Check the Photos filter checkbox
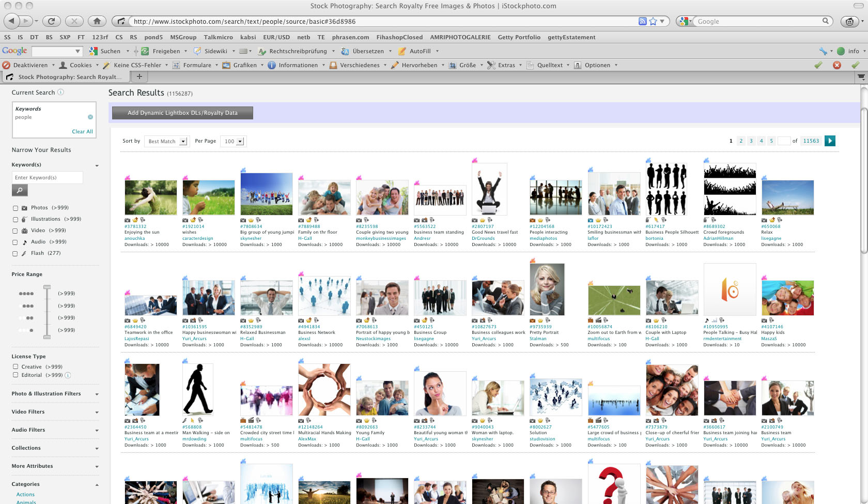This screenshot has width=868, height=504. tap(16, 208)
